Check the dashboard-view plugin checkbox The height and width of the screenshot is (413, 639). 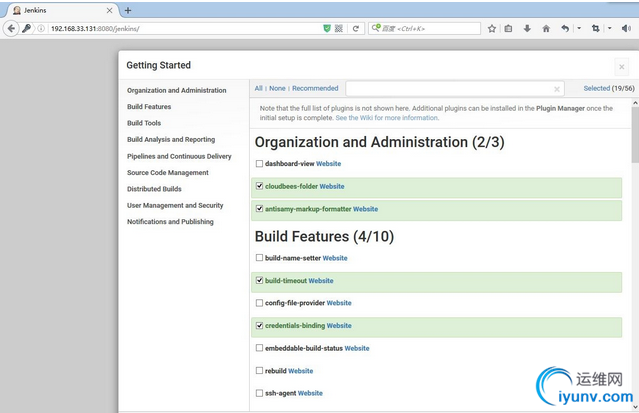click(x=259, y=163)
